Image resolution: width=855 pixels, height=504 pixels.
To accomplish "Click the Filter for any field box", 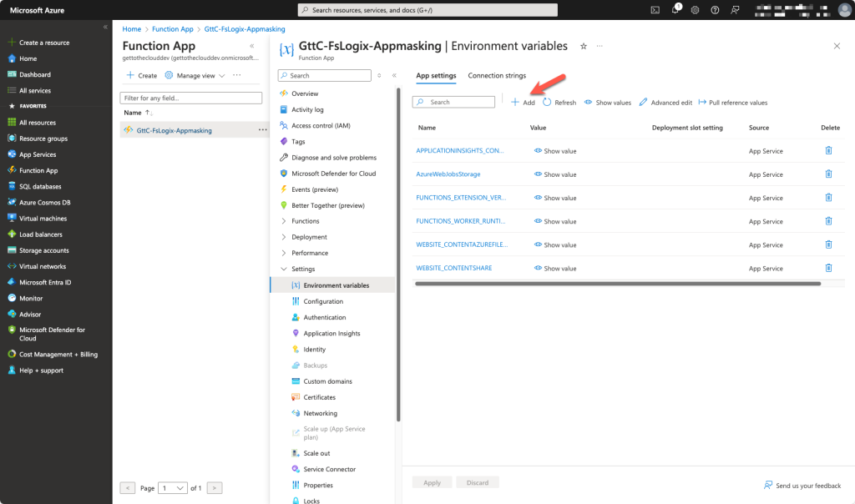I will coord(191,98).
